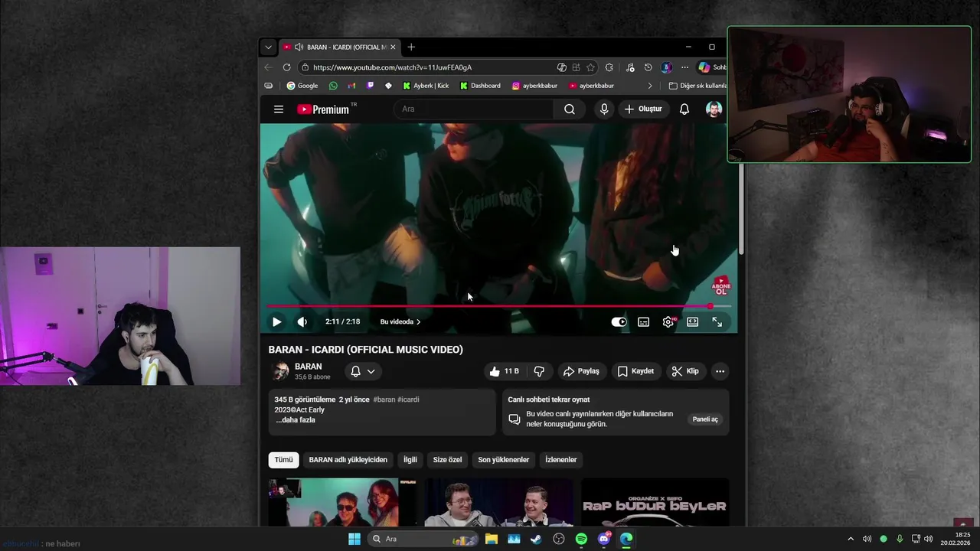This screenshot has width=980, height=551.
Task: Open Steam from the taskbar
Action: (536, 539)
